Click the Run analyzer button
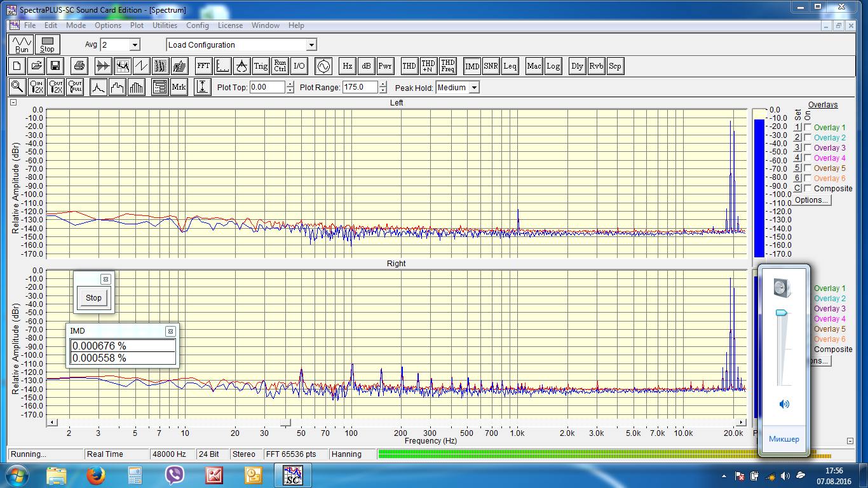Image resolution: width=868 pixels, height=488 pixels. coord(22,44)
